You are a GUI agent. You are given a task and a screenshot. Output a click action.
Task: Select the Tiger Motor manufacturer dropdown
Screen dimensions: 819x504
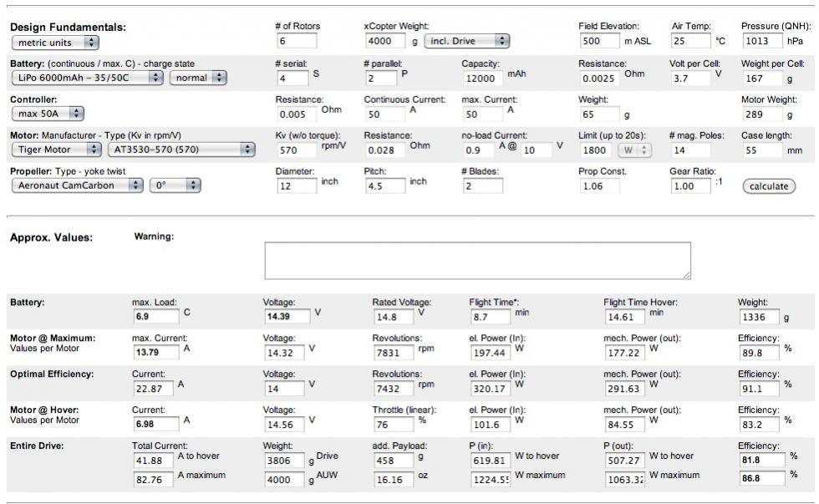(55, 150)
